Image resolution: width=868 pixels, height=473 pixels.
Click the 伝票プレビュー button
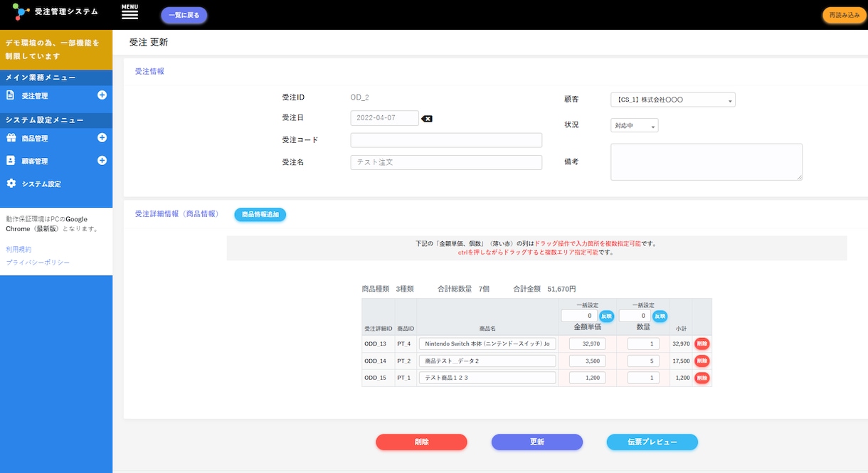pos(652,442)
